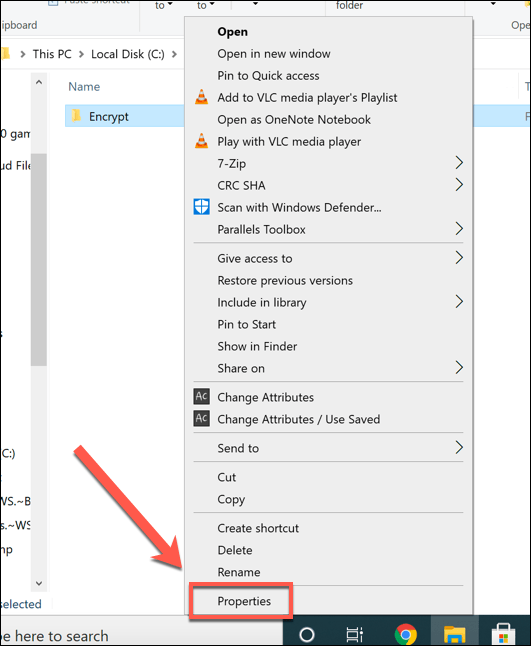Open dropdown chevron after This PC
531x646 pixels.
pyautogui.click(x=82, y=54)
